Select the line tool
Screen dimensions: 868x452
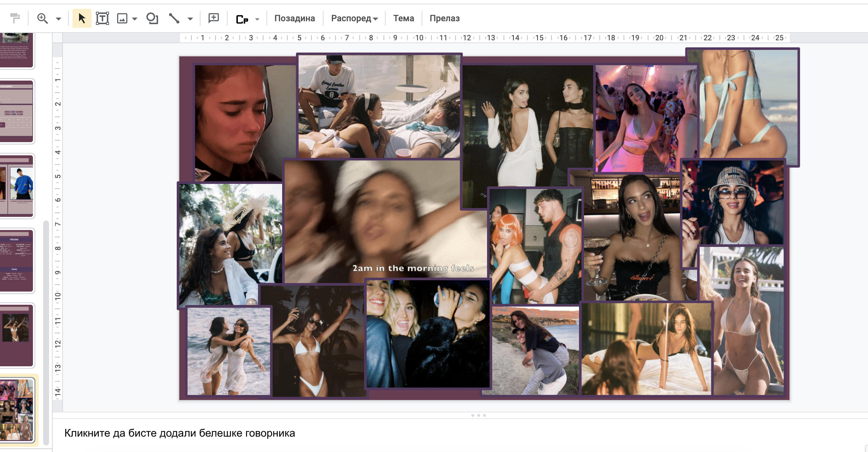(x=174, y=18)
